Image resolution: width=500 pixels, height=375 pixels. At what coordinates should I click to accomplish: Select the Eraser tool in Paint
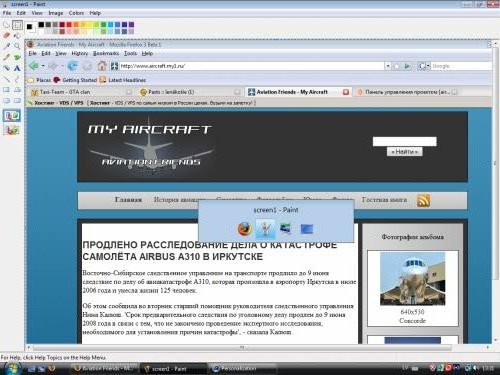pos(6,35)
